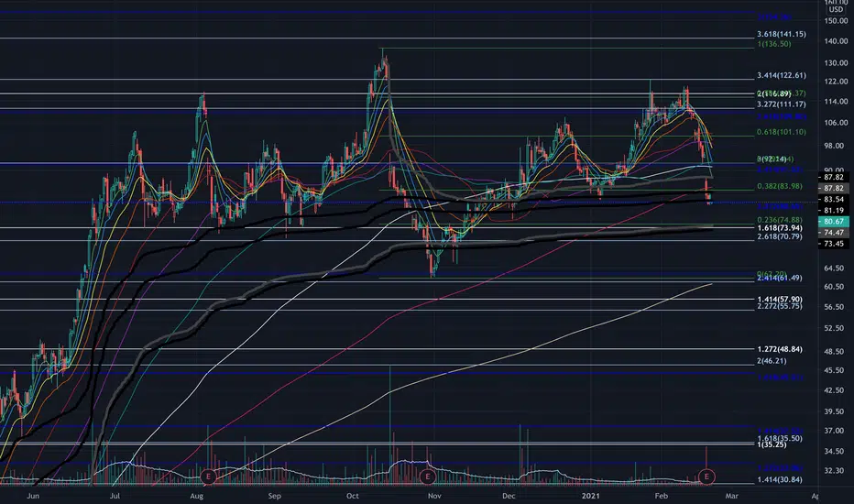Click the 34.50 price scale tick
854x504 pixels.
836,451
